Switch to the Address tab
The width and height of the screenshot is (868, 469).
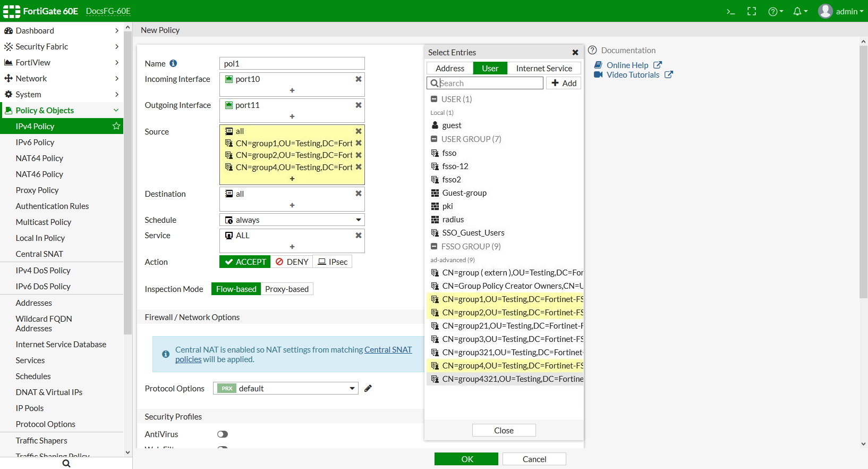[x=449, y=68]
